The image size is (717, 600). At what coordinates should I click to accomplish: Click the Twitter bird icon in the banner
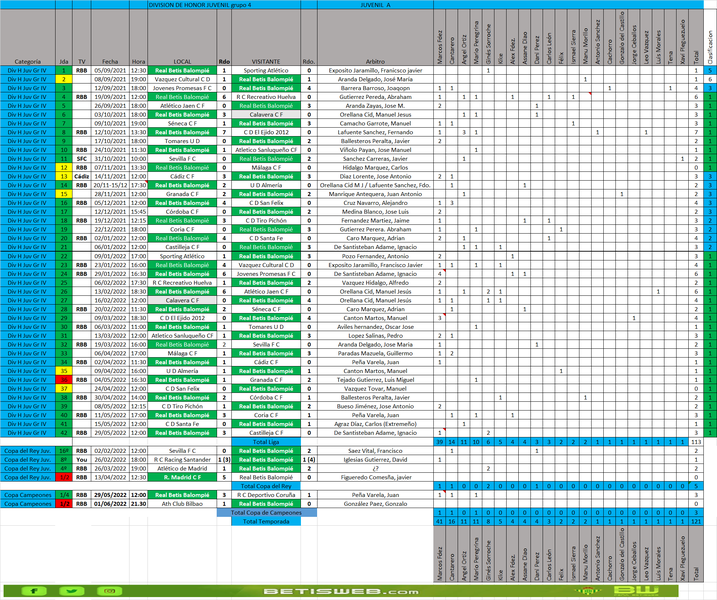point(72,591)
